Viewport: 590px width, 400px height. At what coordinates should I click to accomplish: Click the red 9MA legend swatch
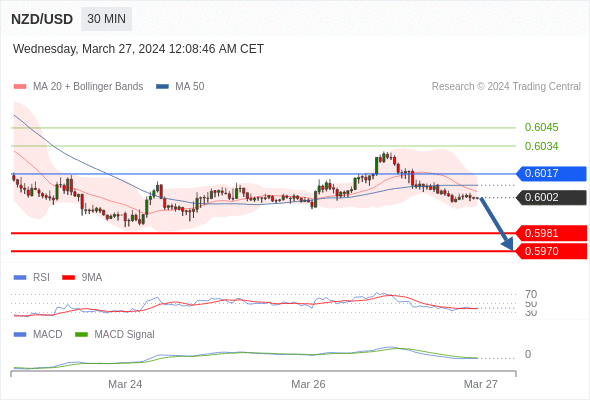68,278
